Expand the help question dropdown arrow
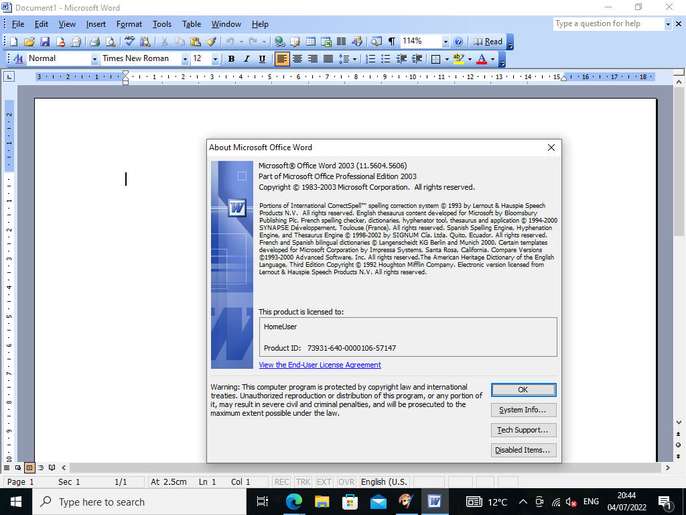 [668, 24]
